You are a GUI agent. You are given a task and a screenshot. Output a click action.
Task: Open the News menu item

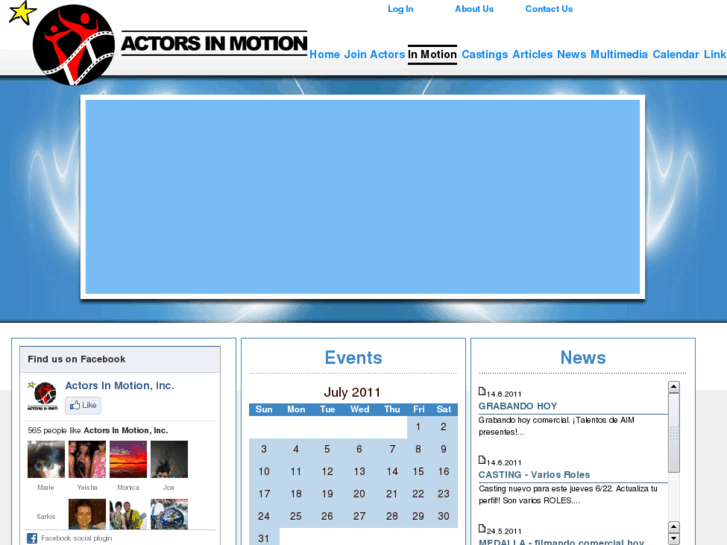click(571, 54)
